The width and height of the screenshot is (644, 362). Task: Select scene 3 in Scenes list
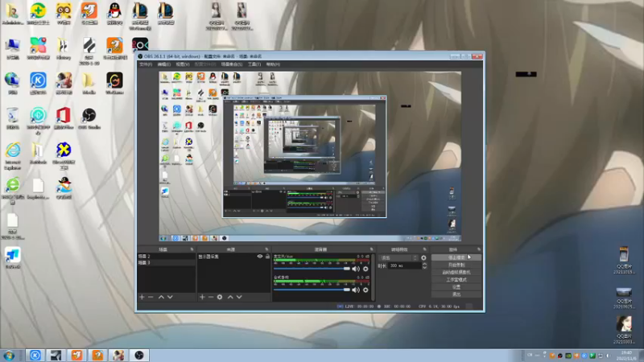coord(167,262)
